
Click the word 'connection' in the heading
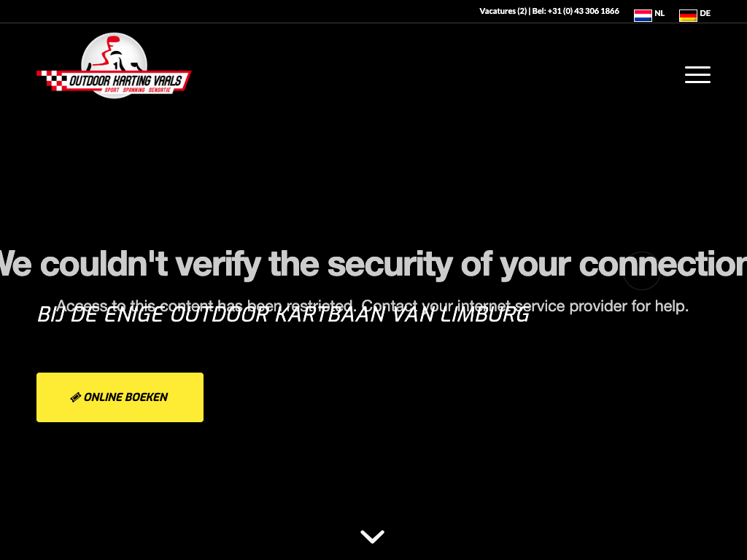pyautogui.click(x=662, y=265)
